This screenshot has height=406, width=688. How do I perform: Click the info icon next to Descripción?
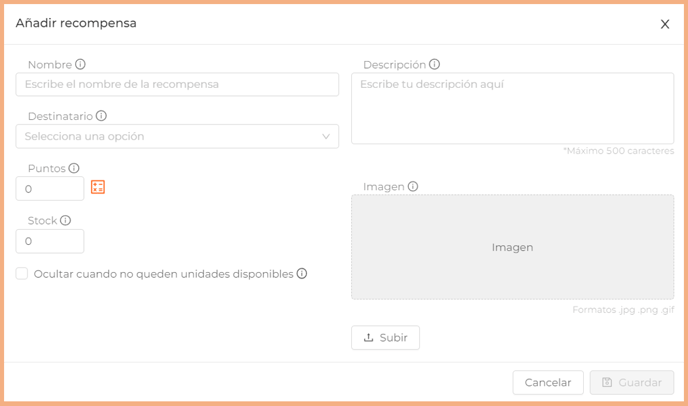point(434,64)
